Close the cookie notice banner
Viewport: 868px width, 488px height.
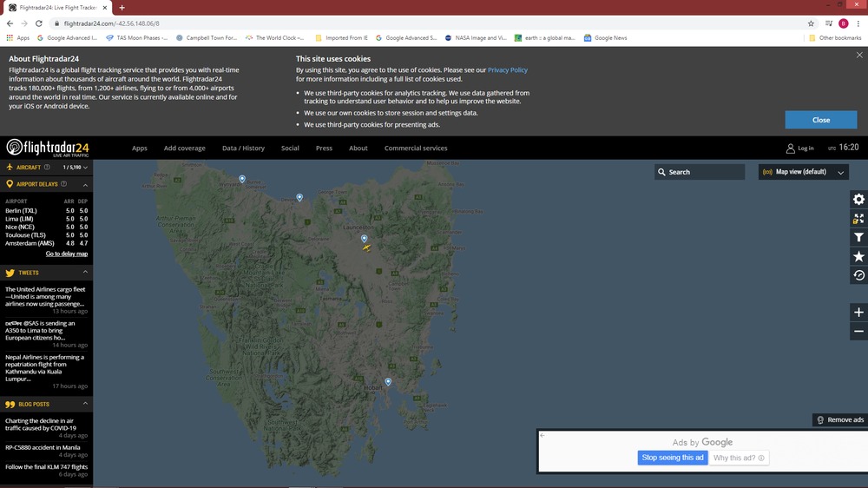pyautogui.click(x=820, y=120)
